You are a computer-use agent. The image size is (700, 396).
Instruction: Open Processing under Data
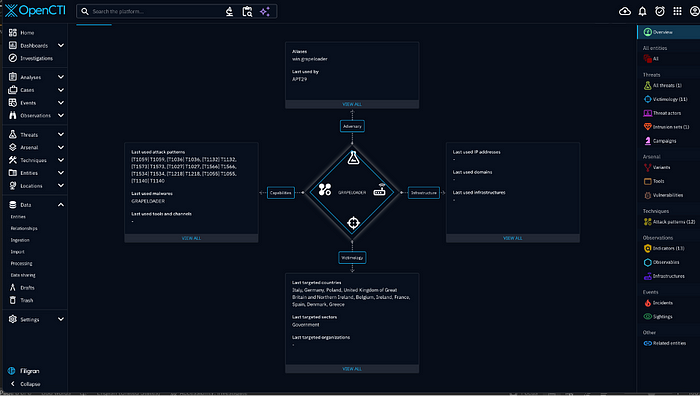point(21,263)
